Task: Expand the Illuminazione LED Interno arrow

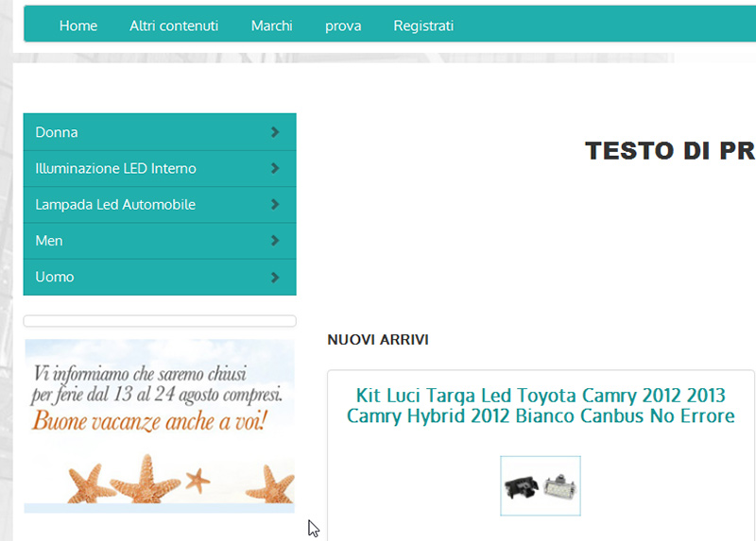Action: 275,168
